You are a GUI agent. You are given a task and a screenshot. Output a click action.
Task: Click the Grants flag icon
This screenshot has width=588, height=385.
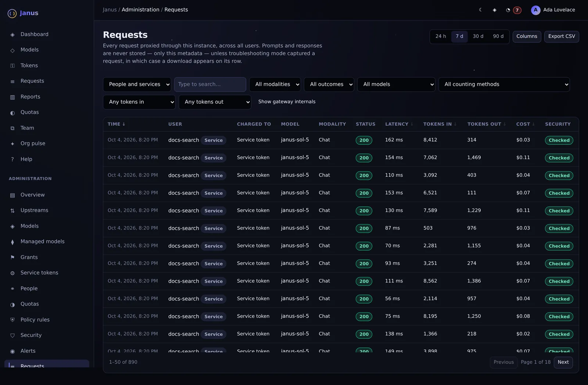(12, 258)
